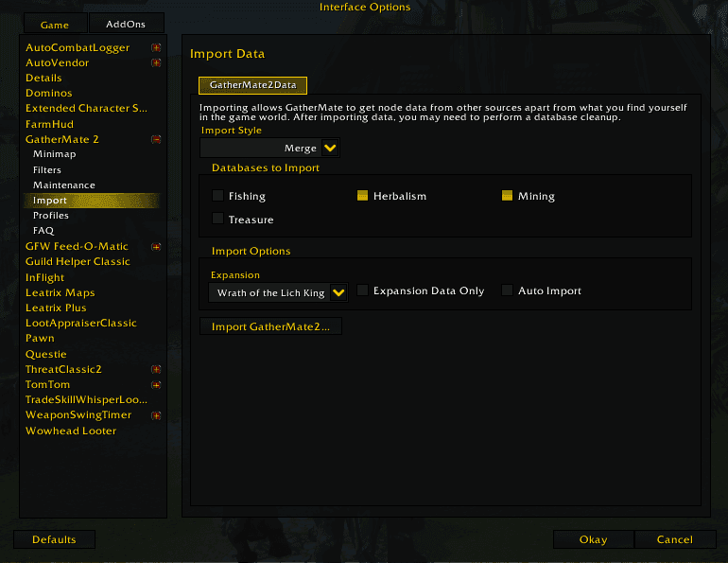Select Extended Character S... addon
728x563 pixels.
pos(86,108)
